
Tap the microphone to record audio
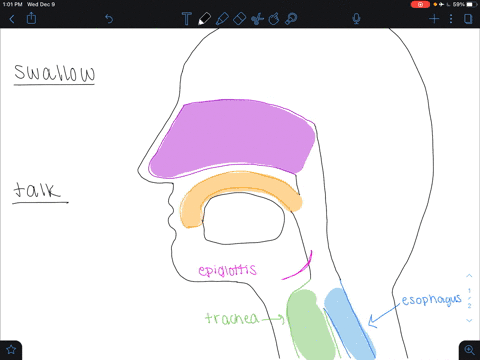tap(356, 19)
